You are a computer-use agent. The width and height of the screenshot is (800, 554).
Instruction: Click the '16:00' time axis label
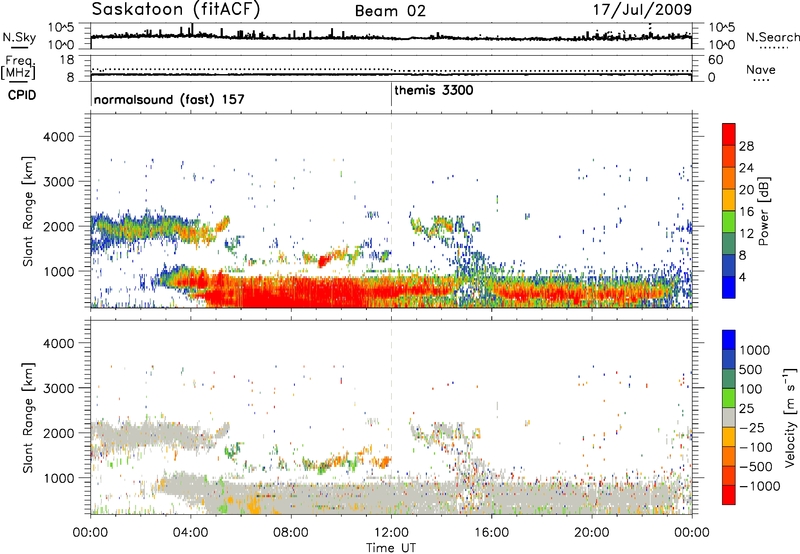(x=491, y=533)
